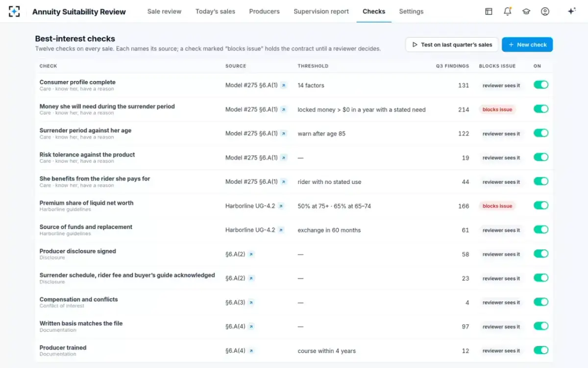Open source link icon for Surrender period against her age

pos(284,133)
